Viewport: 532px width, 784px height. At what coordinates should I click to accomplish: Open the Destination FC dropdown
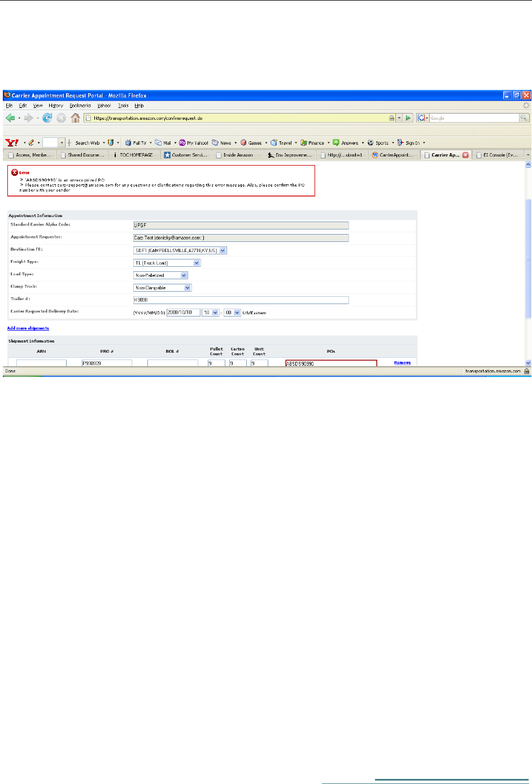coord(223,250)
